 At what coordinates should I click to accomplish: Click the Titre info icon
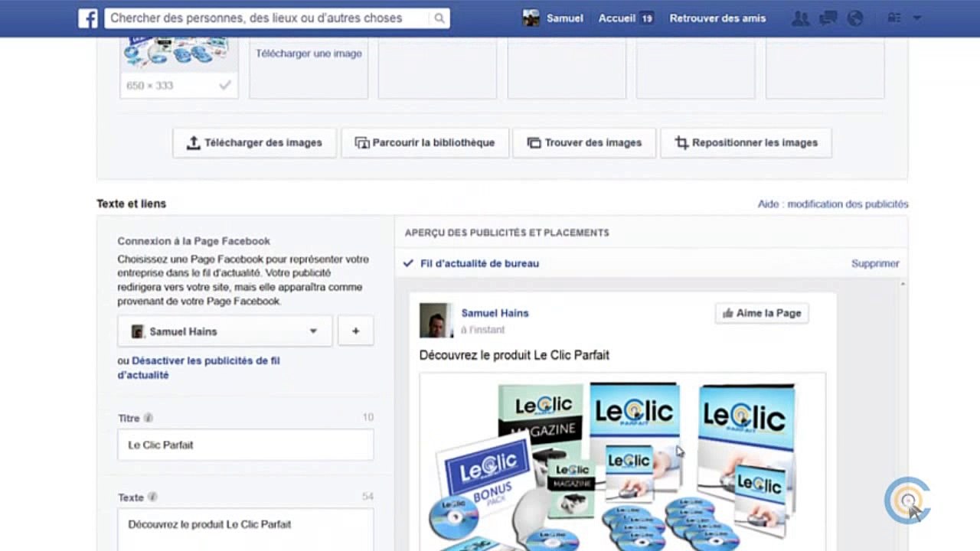click(x=149, y=419)
